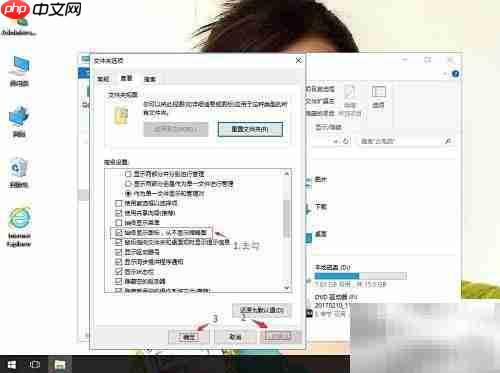
Task: Switch to the 查看 (View) tab
Action: point(126,78)
